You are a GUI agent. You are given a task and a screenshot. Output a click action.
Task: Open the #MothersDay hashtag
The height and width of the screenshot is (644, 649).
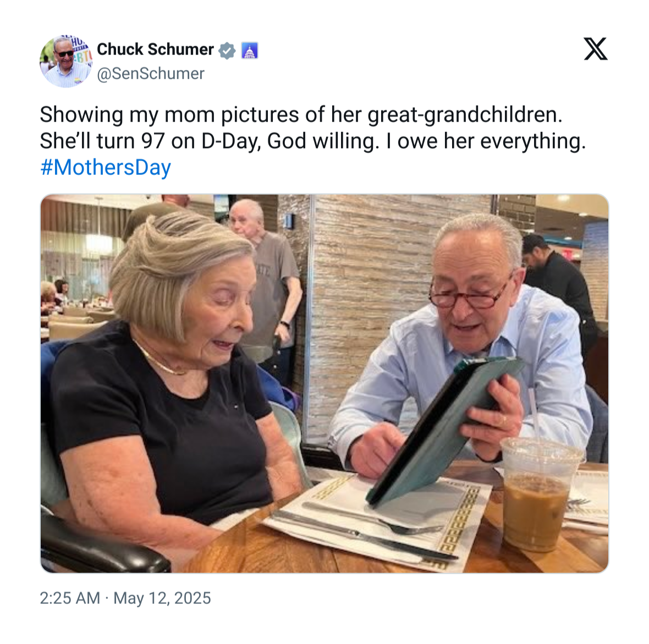pos(106,168)
